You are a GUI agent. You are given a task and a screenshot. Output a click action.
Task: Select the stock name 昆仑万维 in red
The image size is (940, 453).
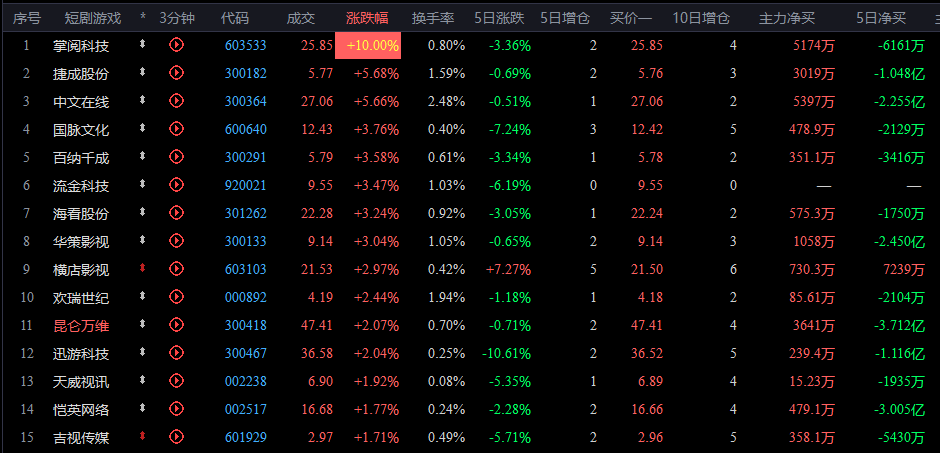tap(82, 325)
